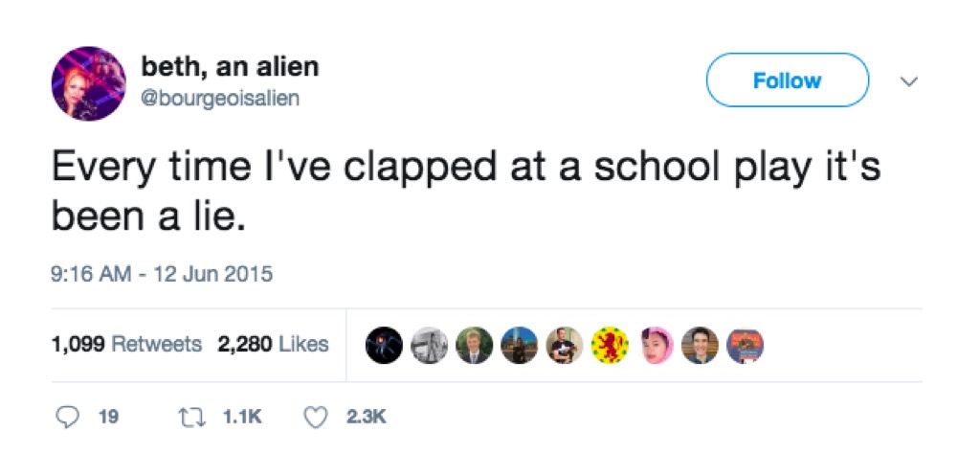The width and height of the screenshot is (980, 454).
Task: Open the dark spider-like liker avatar
Action: coord(384,345)
